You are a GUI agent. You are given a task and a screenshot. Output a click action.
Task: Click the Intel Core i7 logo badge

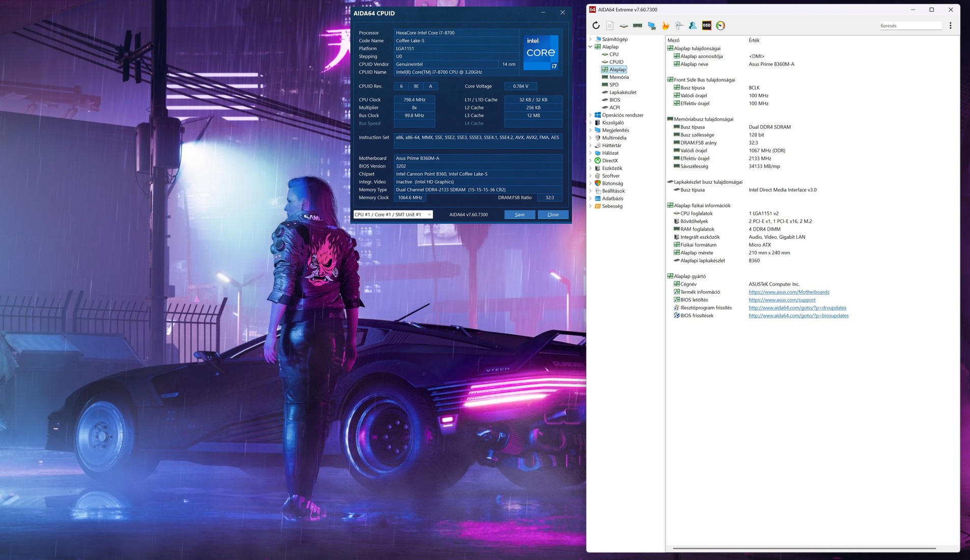pyautogui.click(x=541, y=52)
